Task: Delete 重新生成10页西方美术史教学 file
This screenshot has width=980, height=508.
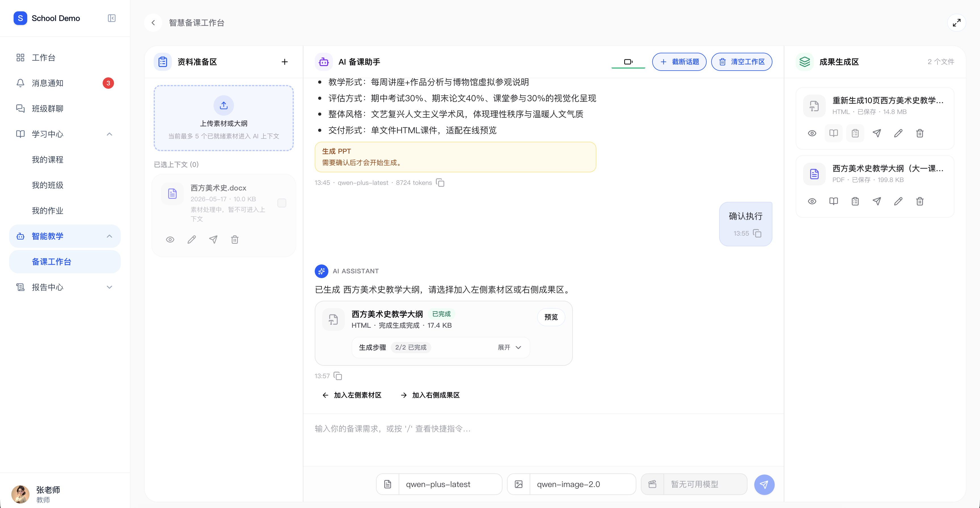Action: pos(920,134)
